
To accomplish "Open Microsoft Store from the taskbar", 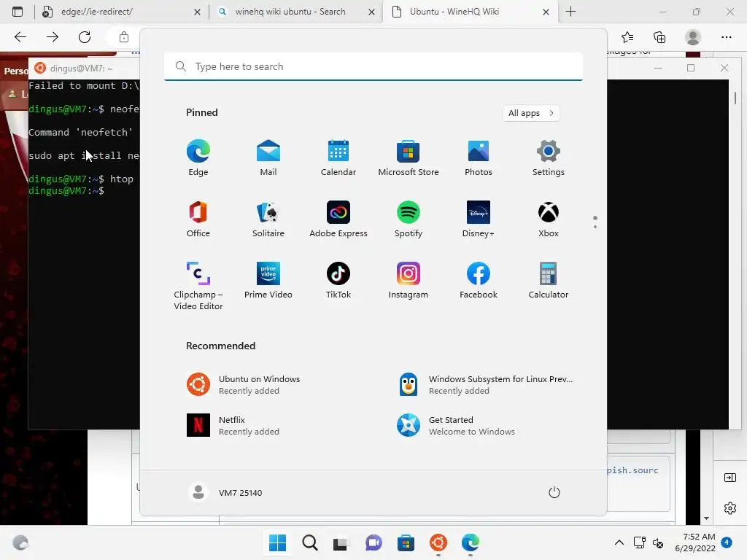I will pyautogui.click(x=406, y=542).
